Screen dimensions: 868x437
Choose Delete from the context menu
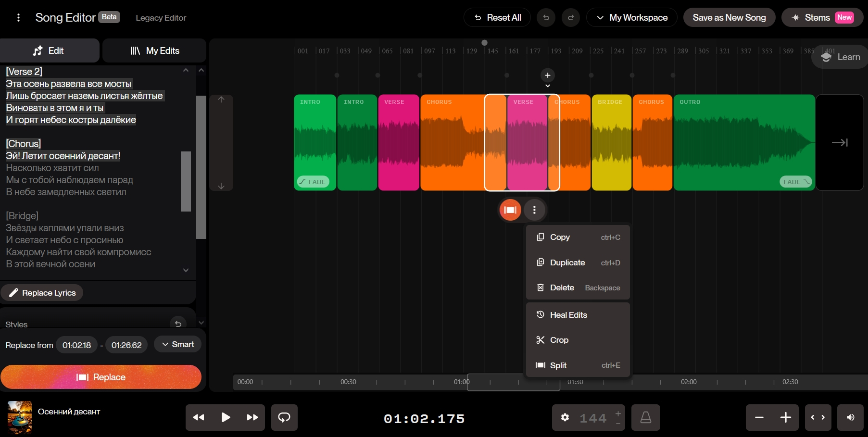578,287
